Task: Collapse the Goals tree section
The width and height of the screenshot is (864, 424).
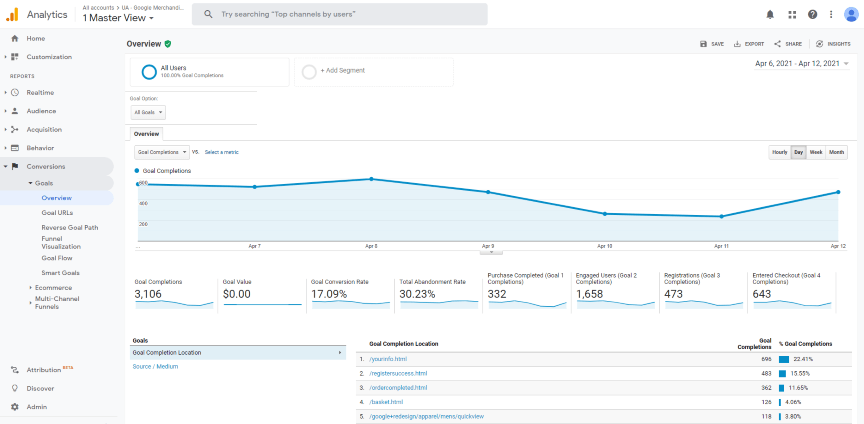Action: (x=30, y=183)
